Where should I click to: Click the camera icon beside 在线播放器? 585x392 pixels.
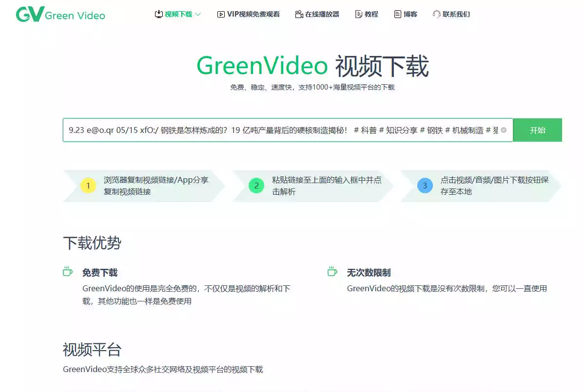(x=299, y=14)
